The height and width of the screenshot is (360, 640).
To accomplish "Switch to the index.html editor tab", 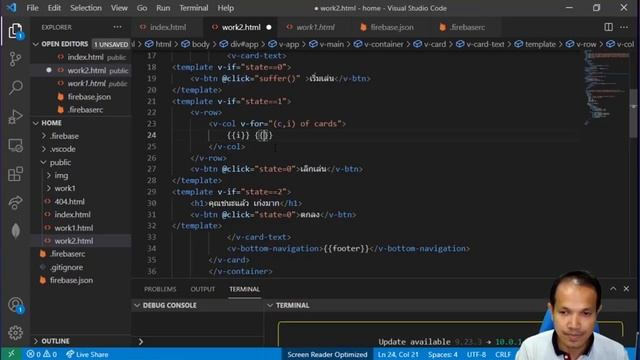I will (167, 27).
